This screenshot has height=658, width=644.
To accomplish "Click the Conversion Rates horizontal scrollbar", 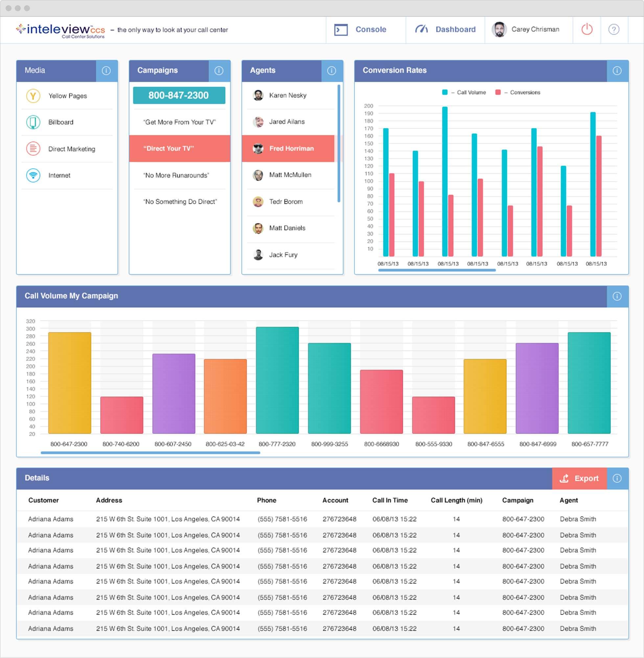I will point(437,270).
